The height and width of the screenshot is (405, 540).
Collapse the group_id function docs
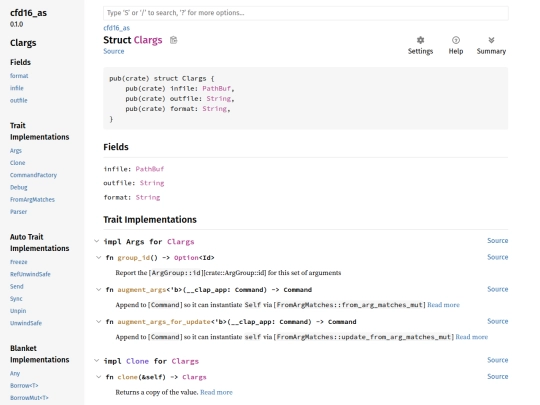tap(98, 258)
